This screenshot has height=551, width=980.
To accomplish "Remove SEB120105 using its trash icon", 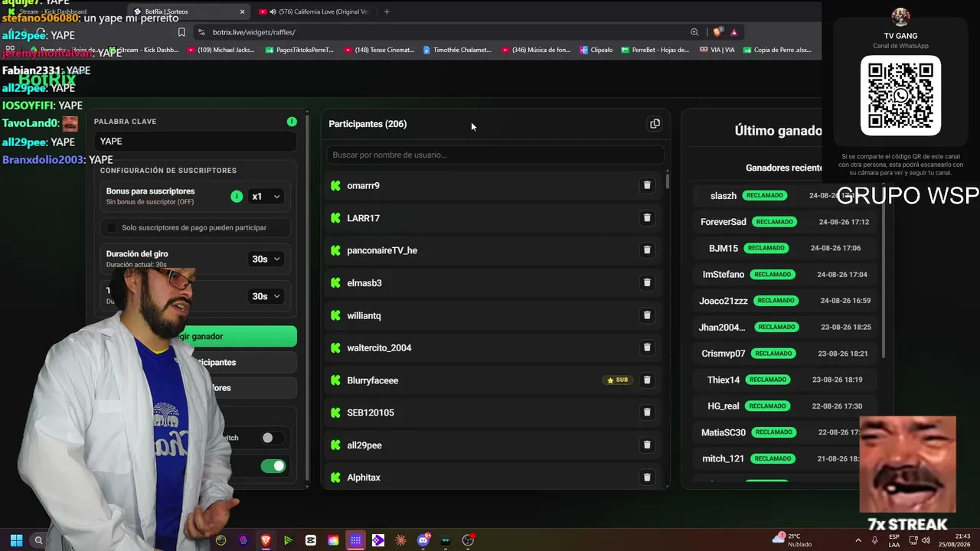I will 647,412.
